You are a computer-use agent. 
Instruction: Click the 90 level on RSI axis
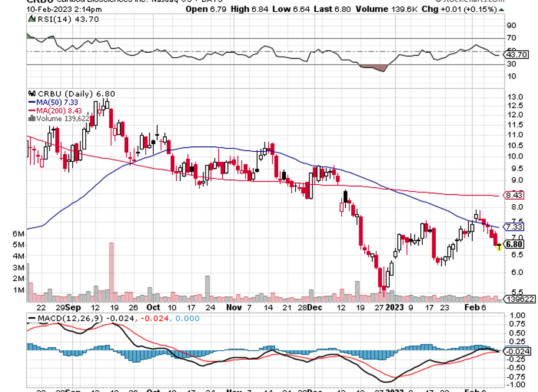(x=511, y=26)
